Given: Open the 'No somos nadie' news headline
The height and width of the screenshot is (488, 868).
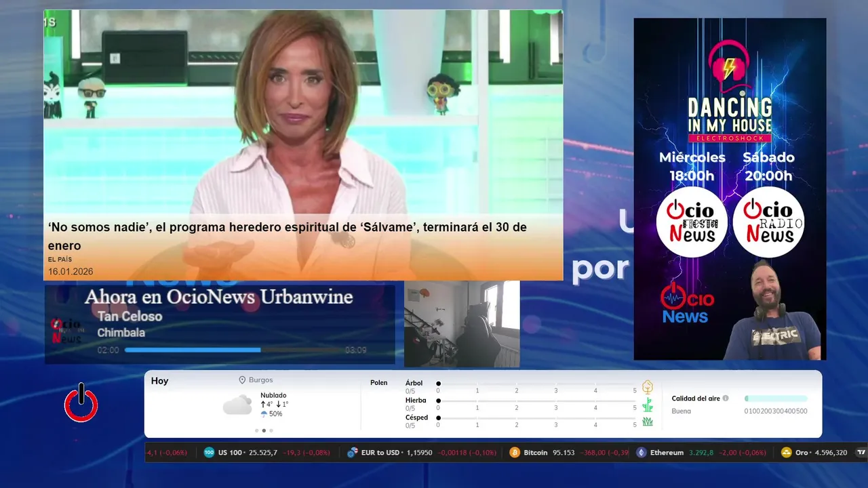Looking at the screenshot, I should tap(287, 236).
